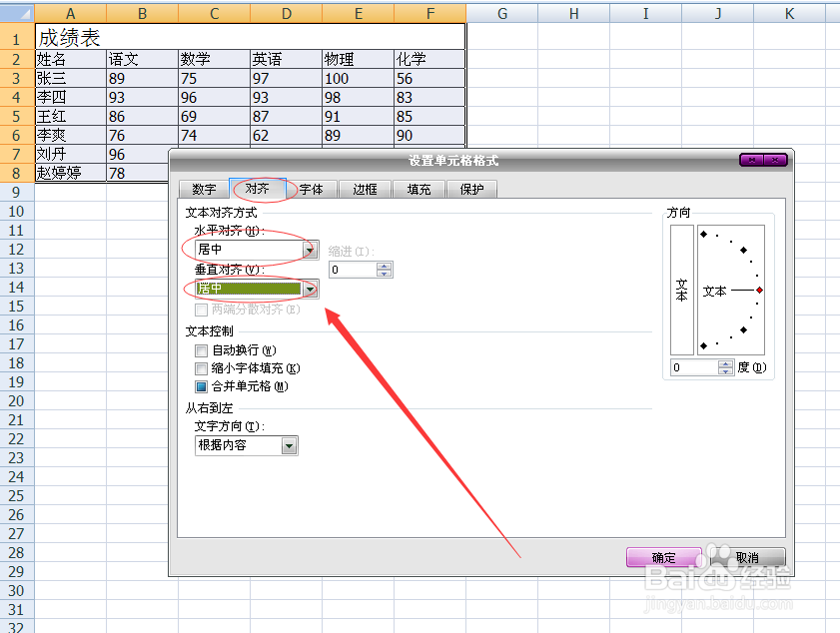Viewport: 840px width, 633px height.
Task: Open the 水平对齐 dropdown
Action: 310,249
